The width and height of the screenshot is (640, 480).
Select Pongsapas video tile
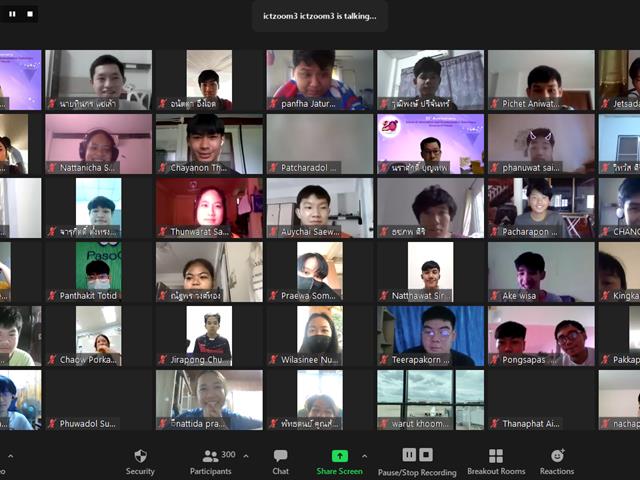tap(541, 336)
